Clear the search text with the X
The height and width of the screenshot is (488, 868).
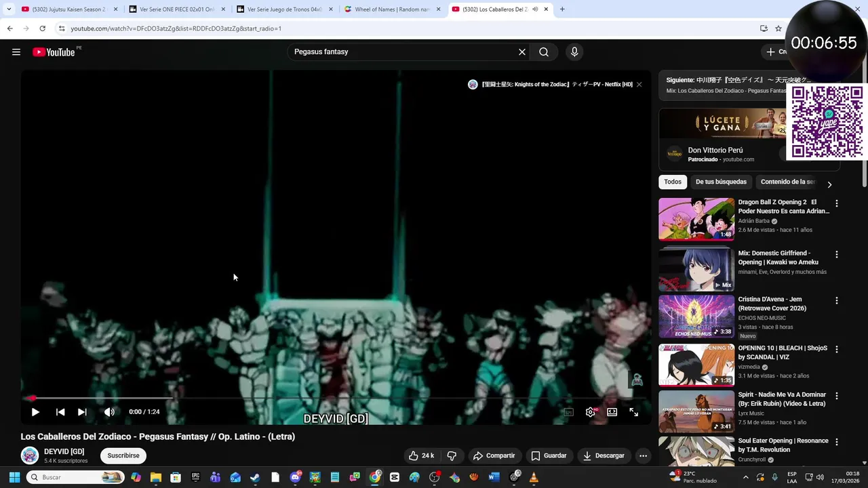(522, 52)
